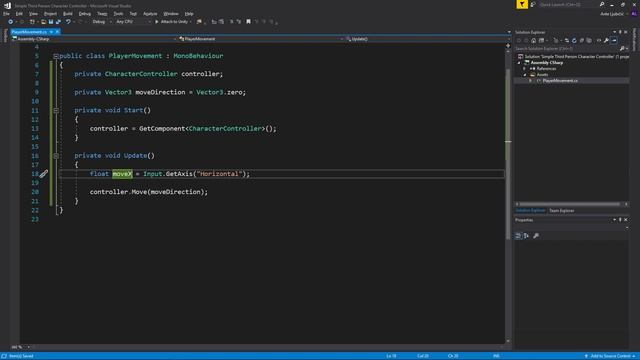Click the Quick Launch search field
Viewport: 640px width, 360px height.
point(567,4)
